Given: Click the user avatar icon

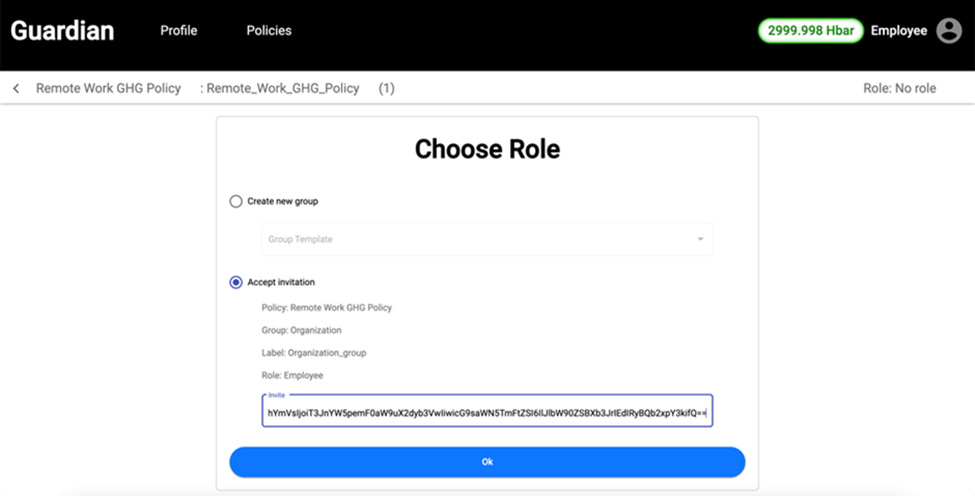Looking at the screenshot, I should point(949,31).
